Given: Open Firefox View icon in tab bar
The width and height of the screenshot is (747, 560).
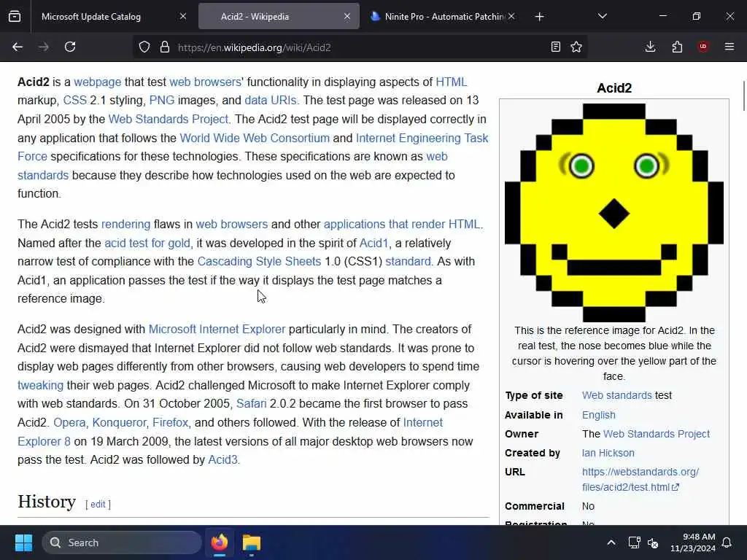Looking at the screenshot, I should [x=15, y=16].
